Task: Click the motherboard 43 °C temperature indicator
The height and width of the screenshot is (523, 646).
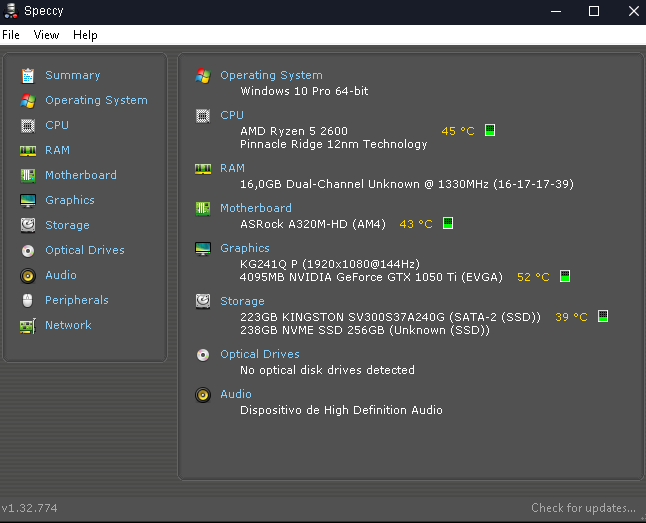Action: pos(448,223)
